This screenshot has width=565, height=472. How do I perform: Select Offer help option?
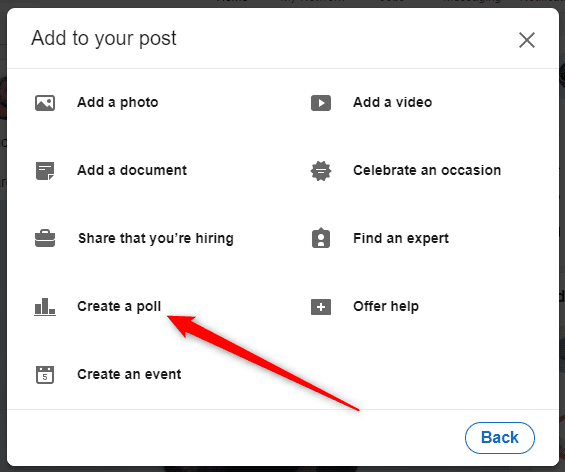(386, 307)
